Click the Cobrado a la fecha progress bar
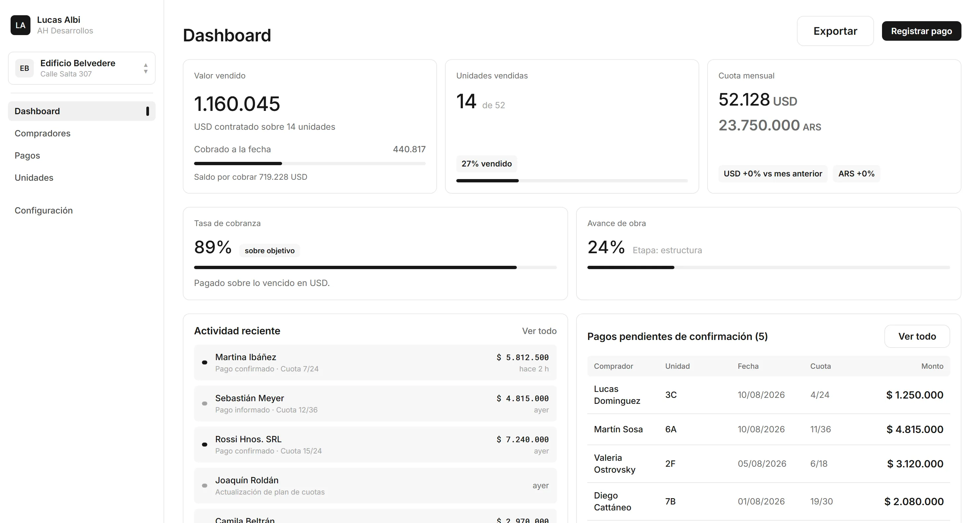The height and width of the screenshot is (523, 980). pos(310,164)
